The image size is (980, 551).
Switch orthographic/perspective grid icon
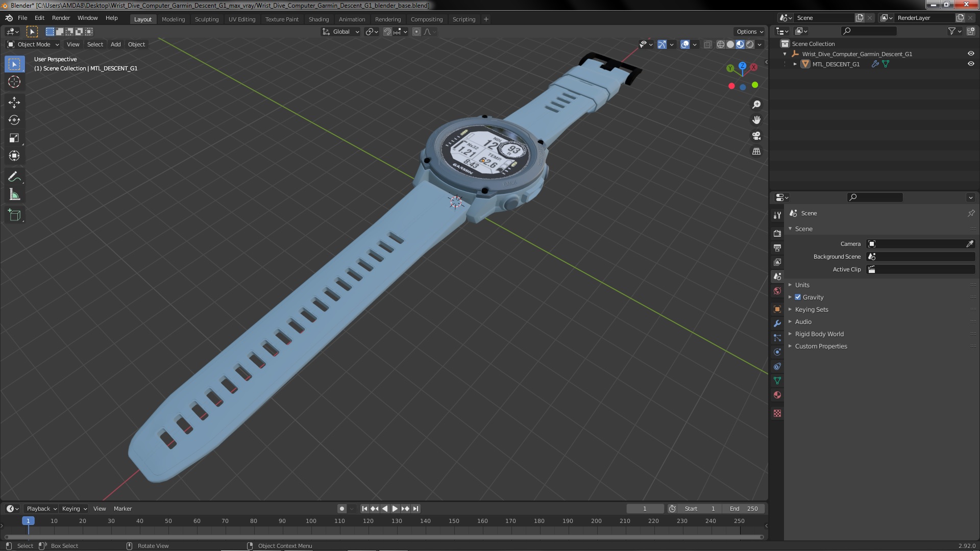(756, 152)
